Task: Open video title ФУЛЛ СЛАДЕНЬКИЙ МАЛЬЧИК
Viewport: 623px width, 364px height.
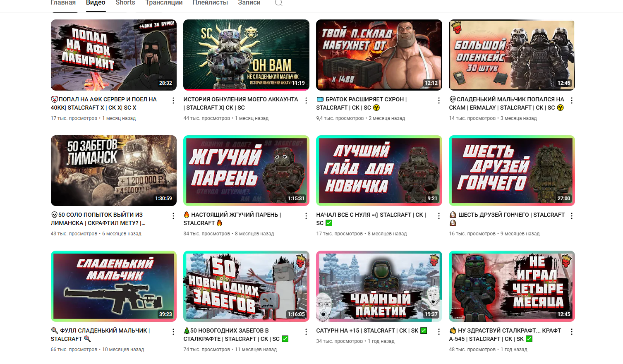Action: point(100,335)
